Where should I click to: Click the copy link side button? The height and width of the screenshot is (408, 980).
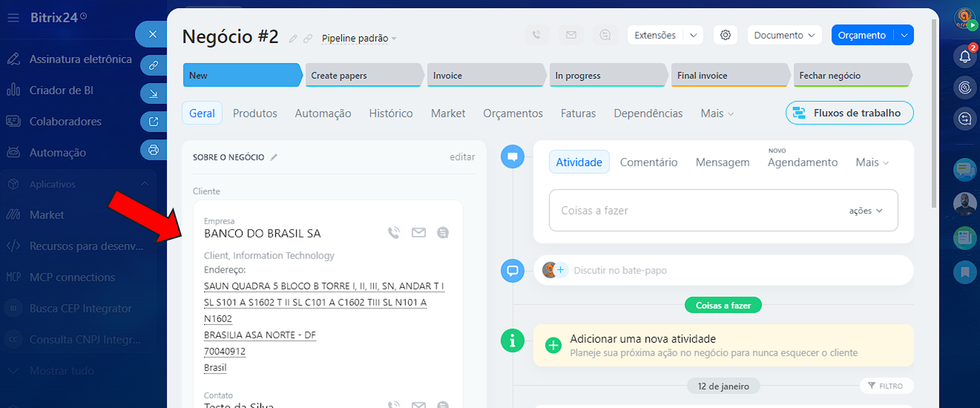[153, 66]
